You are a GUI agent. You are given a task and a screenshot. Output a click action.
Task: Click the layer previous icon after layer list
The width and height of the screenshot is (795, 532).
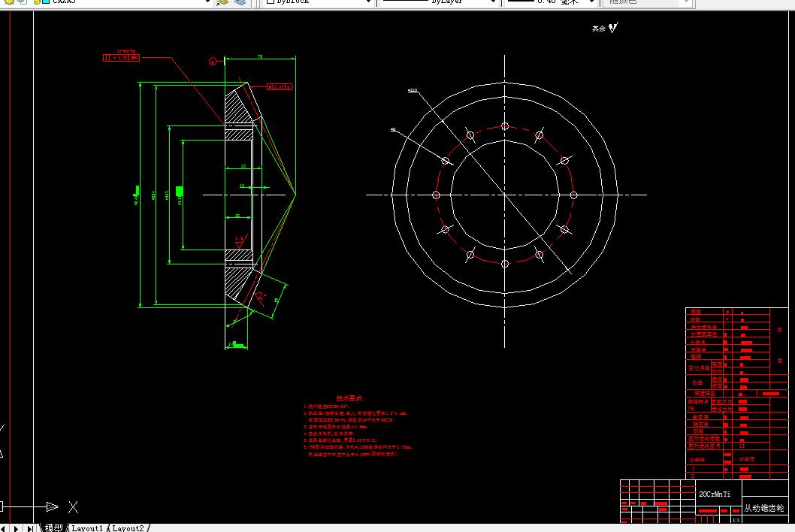pos(222,2)
